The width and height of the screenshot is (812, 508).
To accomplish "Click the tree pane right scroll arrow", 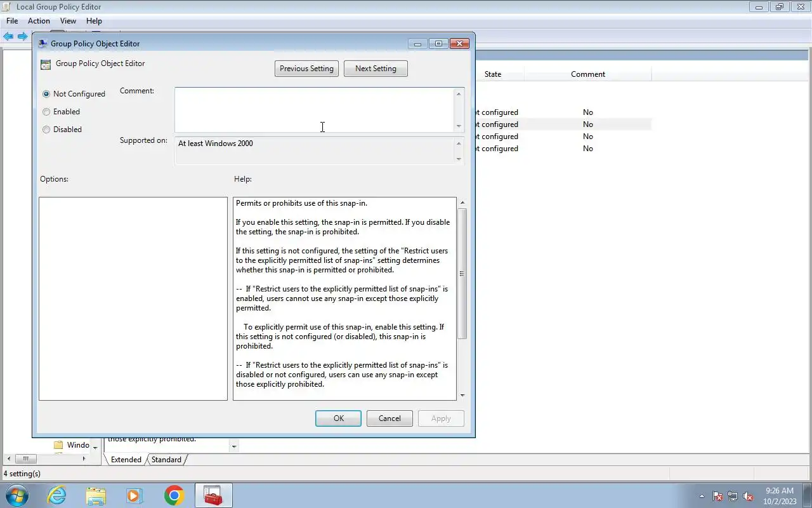I will coord(84,459).
